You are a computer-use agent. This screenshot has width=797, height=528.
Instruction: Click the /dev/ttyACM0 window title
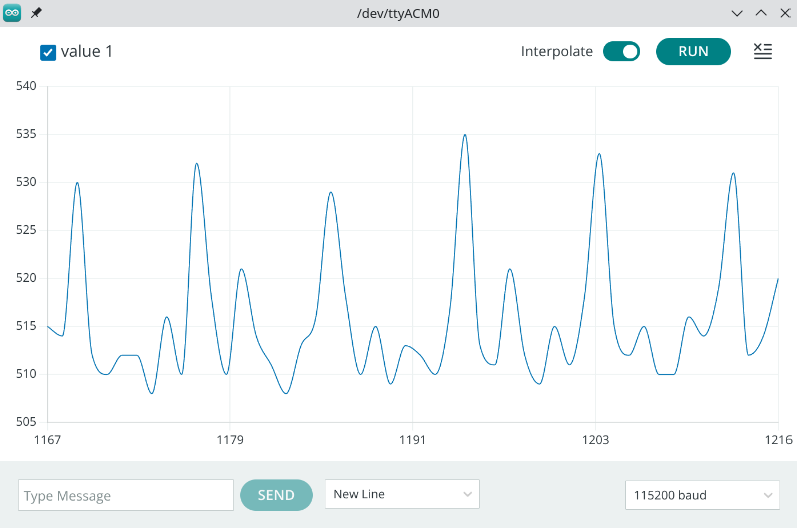(398, 13)
